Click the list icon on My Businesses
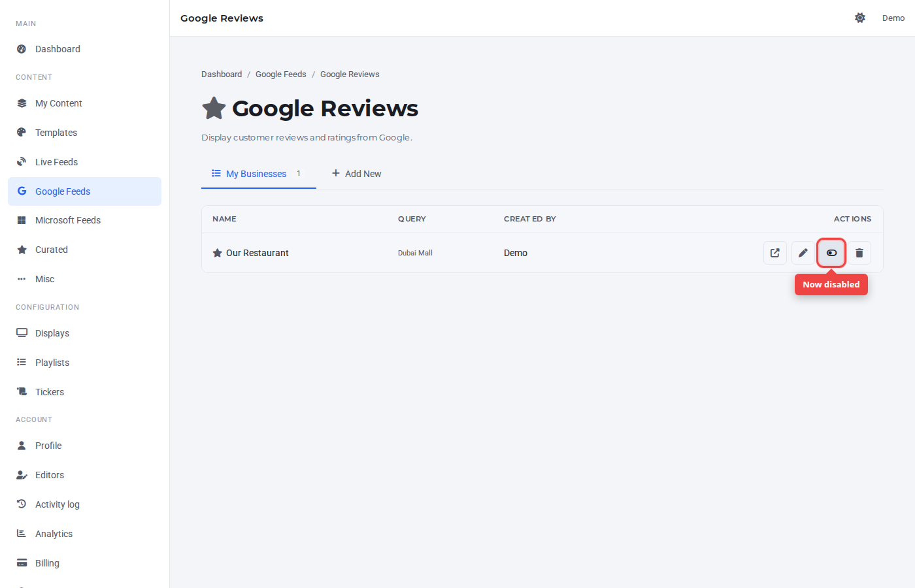The image size is (915, 588). coord(216,173)
